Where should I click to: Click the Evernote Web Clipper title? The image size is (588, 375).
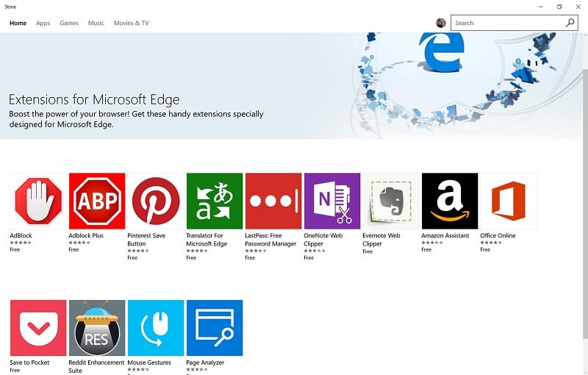pyautogui.click(x=381, y=240)
